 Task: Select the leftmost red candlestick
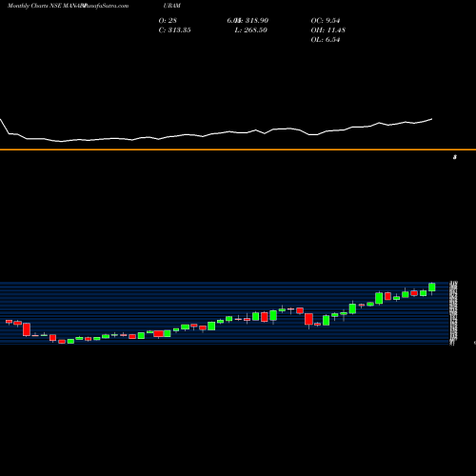pos(9,322)
